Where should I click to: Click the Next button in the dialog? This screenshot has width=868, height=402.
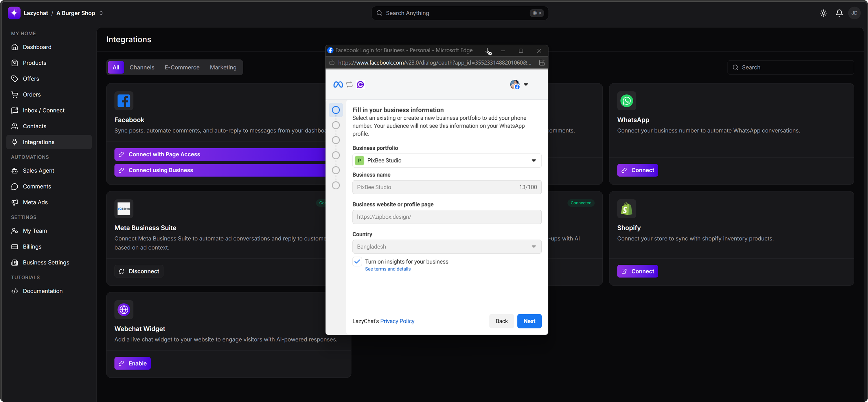pyautogui.click(x=529, y=321)
